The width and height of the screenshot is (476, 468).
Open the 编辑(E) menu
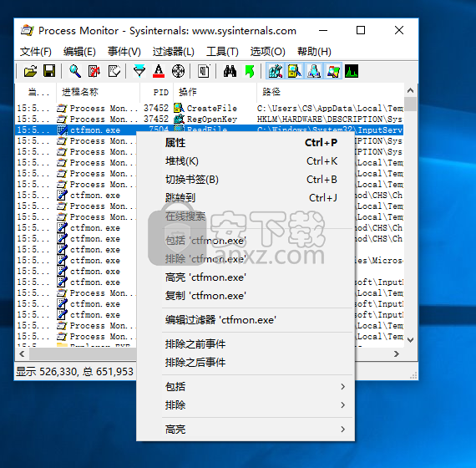click(x=79, y=52)
